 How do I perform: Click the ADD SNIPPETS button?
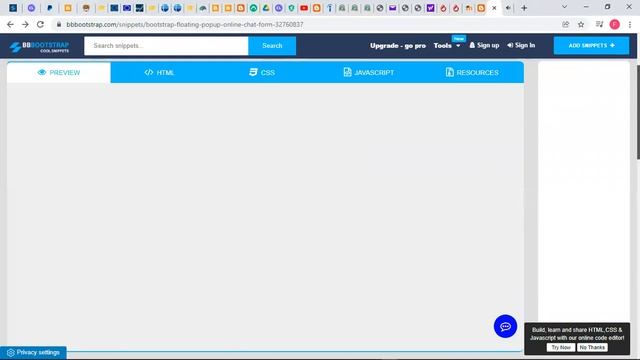click(x=591, y=46)
